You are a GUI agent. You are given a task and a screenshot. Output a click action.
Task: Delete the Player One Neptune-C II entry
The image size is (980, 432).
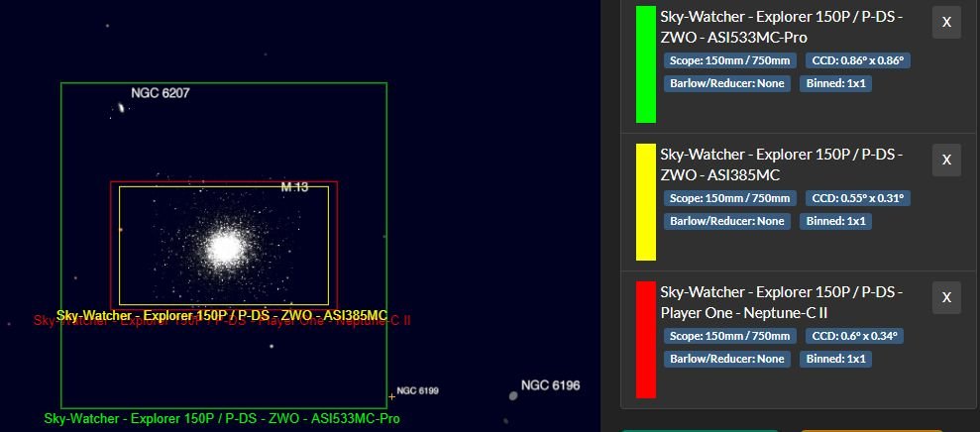pyautogui.click(x=946, y=297)
